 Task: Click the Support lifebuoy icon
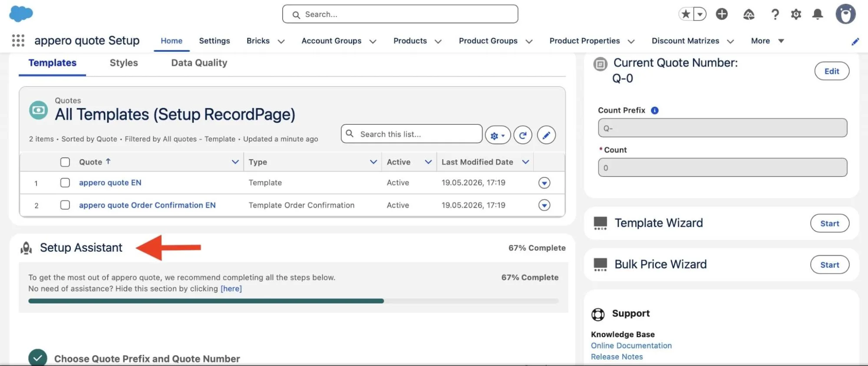tap(598, 314)
